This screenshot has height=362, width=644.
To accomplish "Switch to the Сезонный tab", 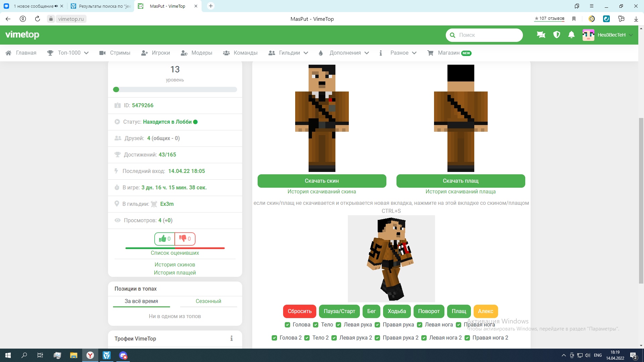I will (208, 301).
